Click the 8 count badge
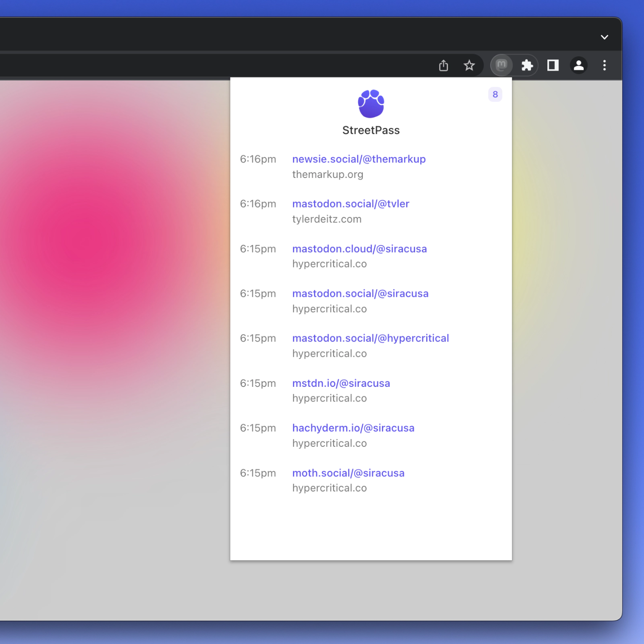 [x=495, y=94]
